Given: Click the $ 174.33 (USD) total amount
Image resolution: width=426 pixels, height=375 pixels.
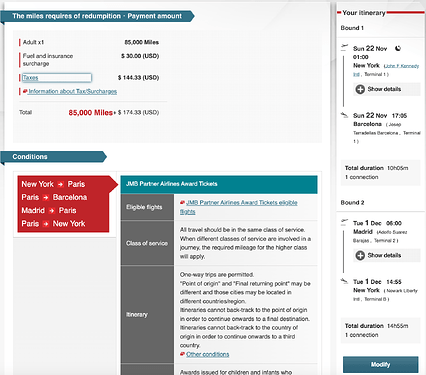Looking at the screenshot, I should click(138, 113).
